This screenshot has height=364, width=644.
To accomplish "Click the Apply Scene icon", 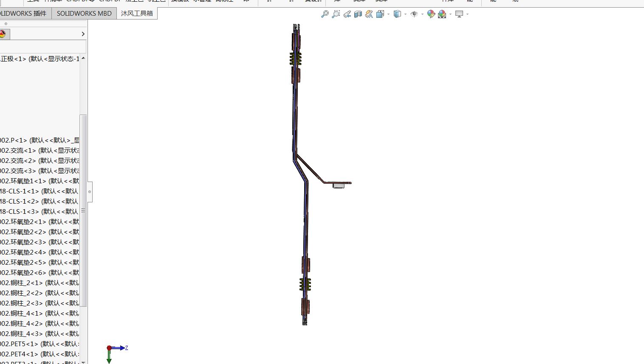I will click(442, 14).
